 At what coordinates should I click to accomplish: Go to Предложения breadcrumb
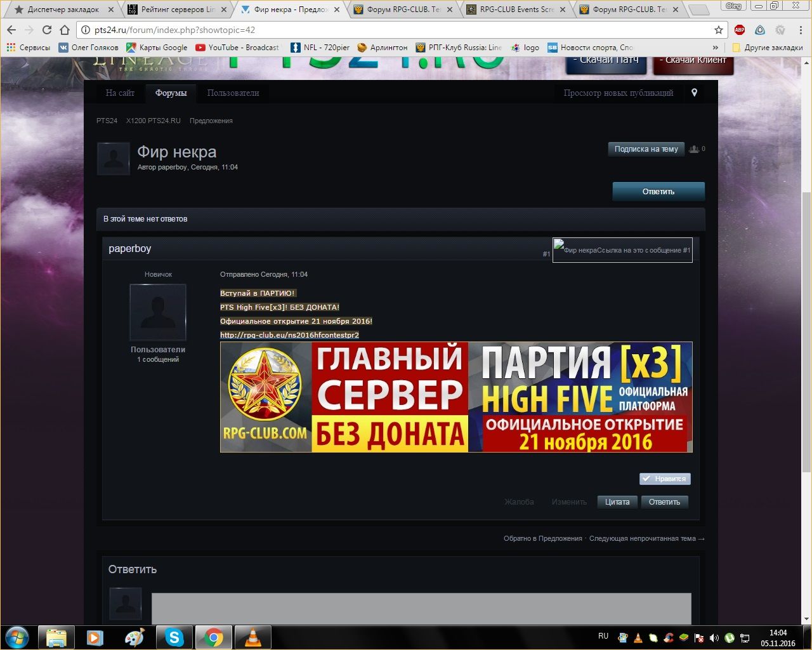click(211, 121)
